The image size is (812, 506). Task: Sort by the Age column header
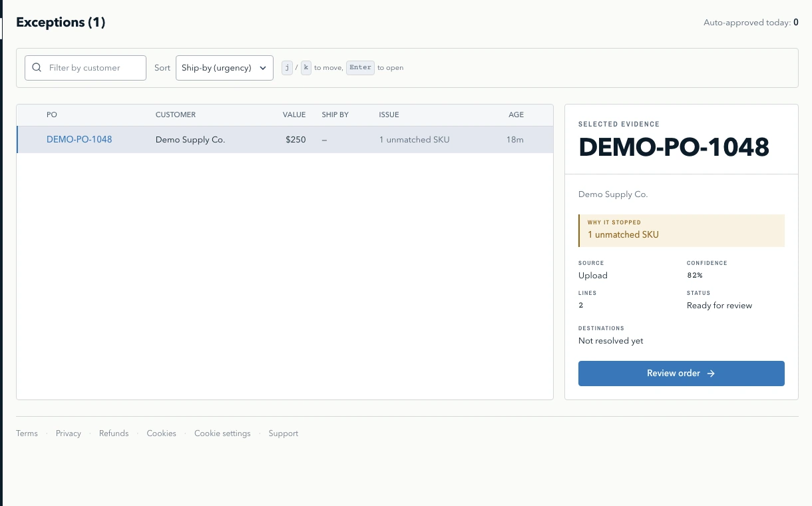click(516, 115)
